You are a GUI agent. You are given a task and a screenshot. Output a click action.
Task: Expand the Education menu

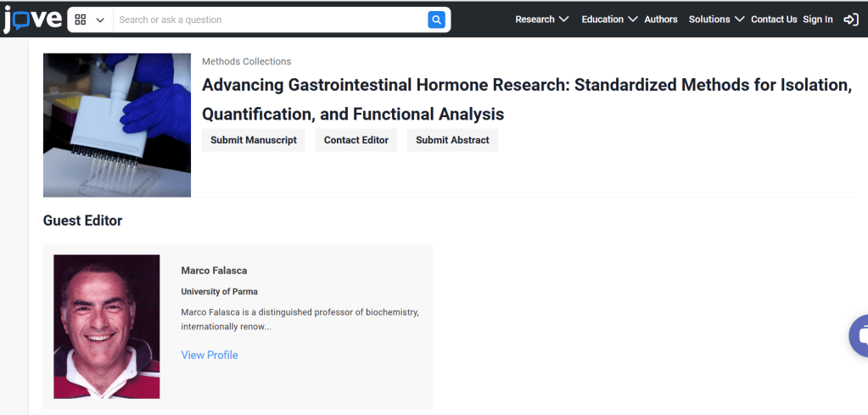[609, 20]
